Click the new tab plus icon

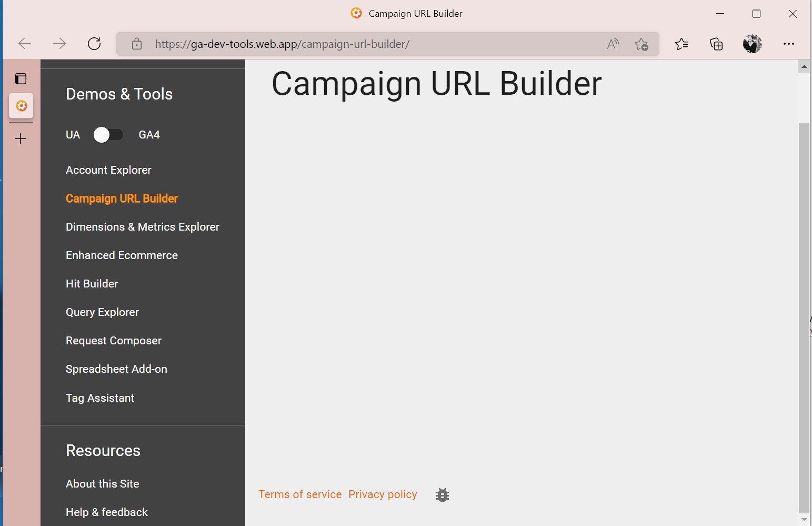[20, 138]
